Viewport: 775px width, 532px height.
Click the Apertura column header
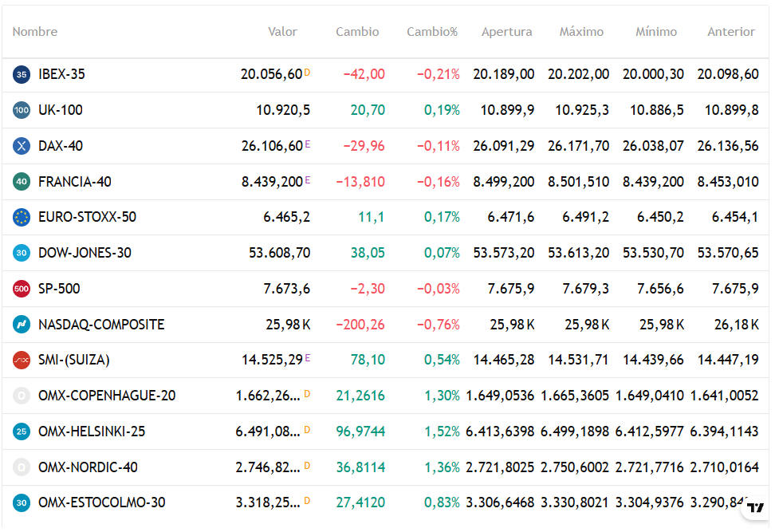coord(506,32)
